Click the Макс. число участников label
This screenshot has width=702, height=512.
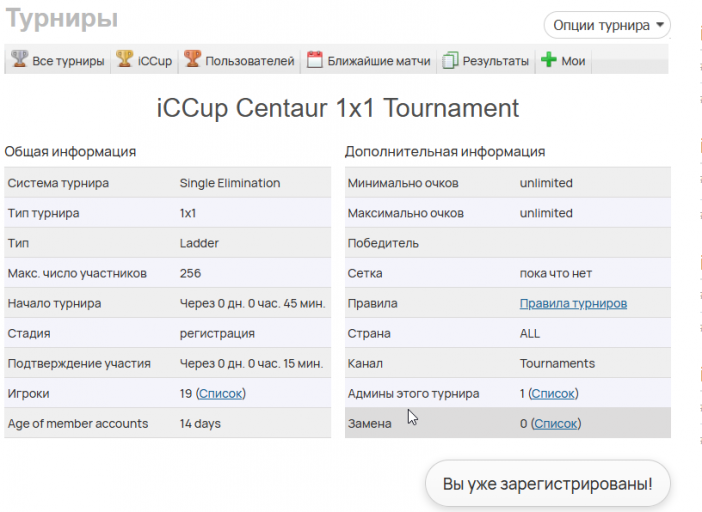coord(77,273)
